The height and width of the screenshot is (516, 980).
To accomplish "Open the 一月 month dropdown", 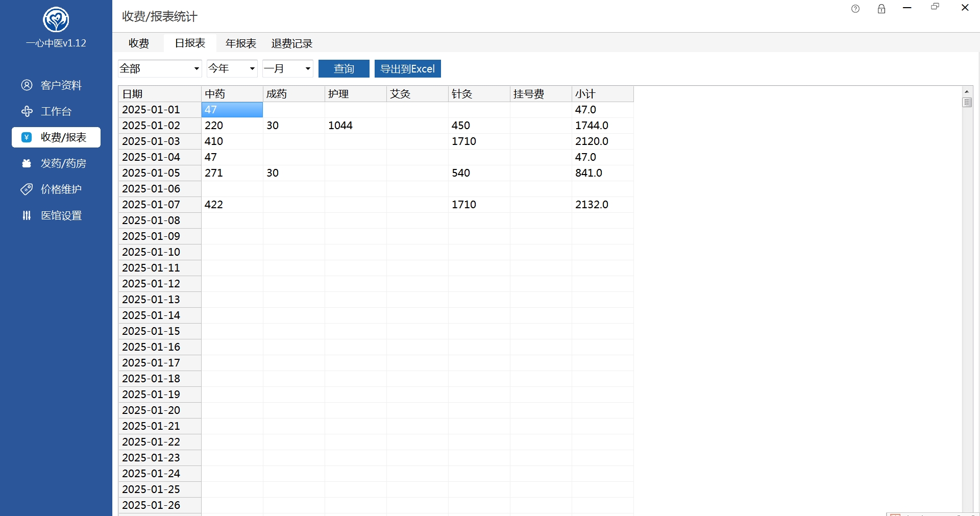I will point(288,68).
